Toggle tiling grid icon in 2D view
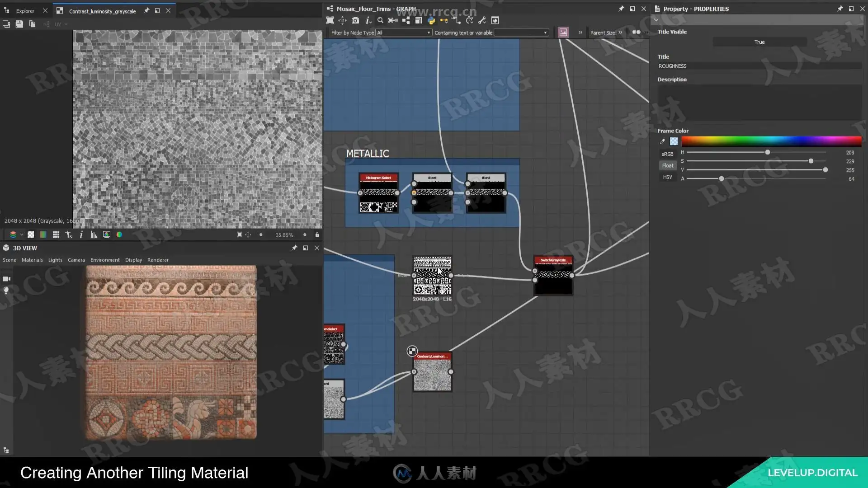Screen dimensions: 868x488 [56, 235]
